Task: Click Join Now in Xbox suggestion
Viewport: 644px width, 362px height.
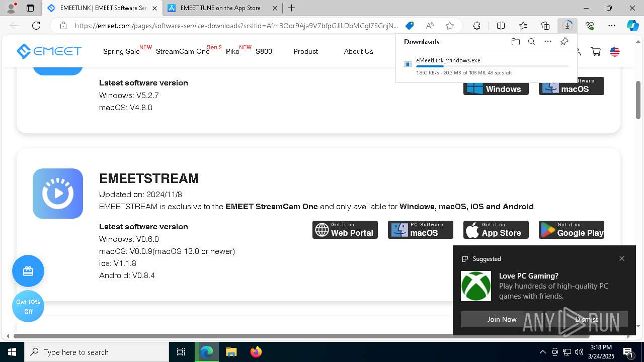Action: coord(502,319)
